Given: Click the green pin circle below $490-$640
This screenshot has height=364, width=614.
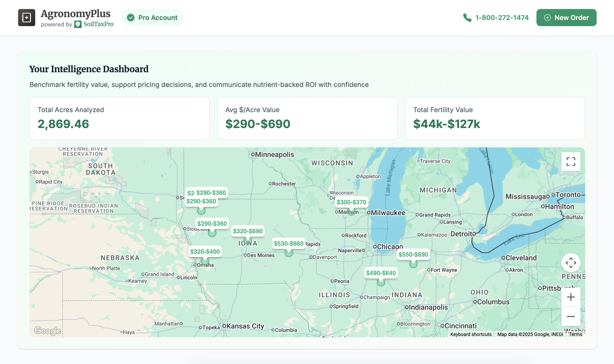Looking at the screenshot, I should [x=381, y=282].
